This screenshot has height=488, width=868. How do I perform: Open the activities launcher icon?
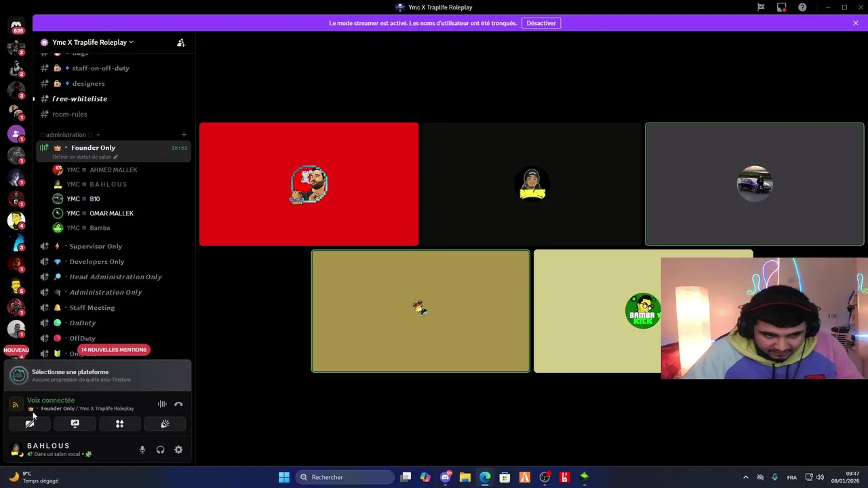coord(119,424)
